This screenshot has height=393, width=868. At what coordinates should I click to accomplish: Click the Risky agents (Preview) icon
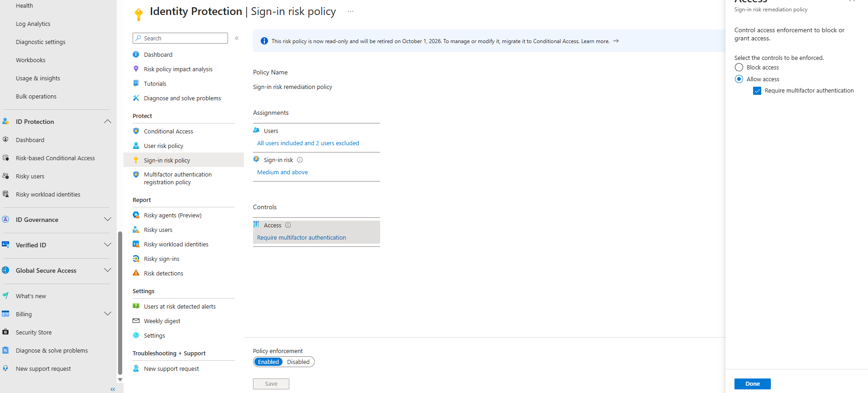(x=136, y=215)
